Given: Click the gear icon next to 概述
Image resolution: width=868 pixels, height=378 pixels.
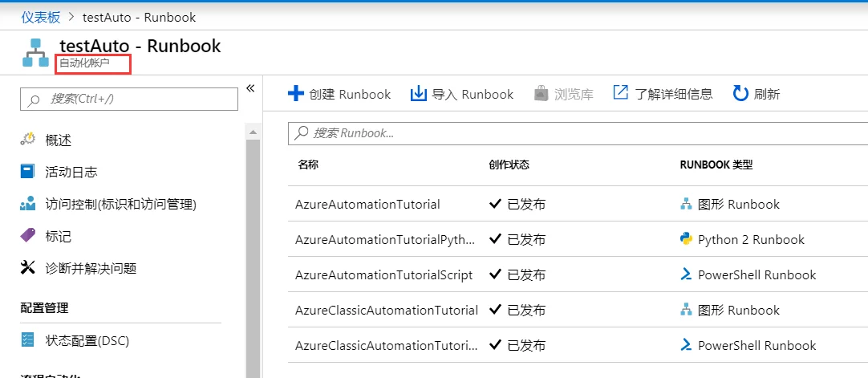Looking at the screenshot, I should tap(28, 139).
